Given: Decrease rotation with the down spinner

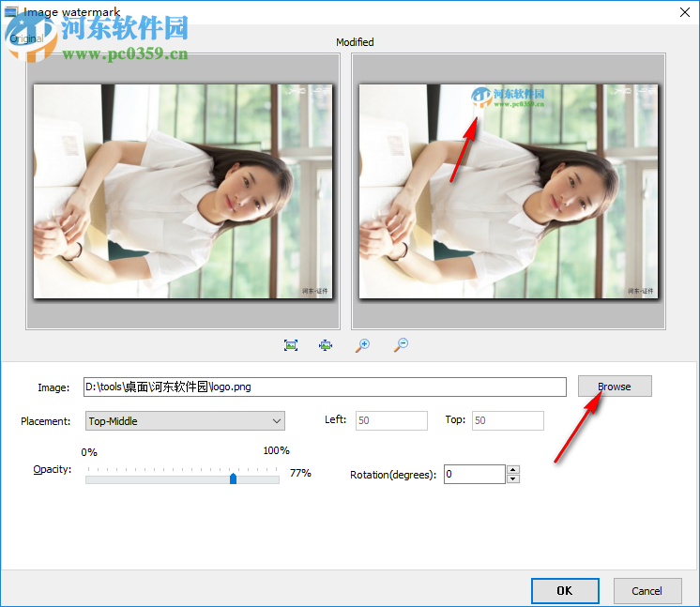Looking at the screenshot, I should 513,478.
